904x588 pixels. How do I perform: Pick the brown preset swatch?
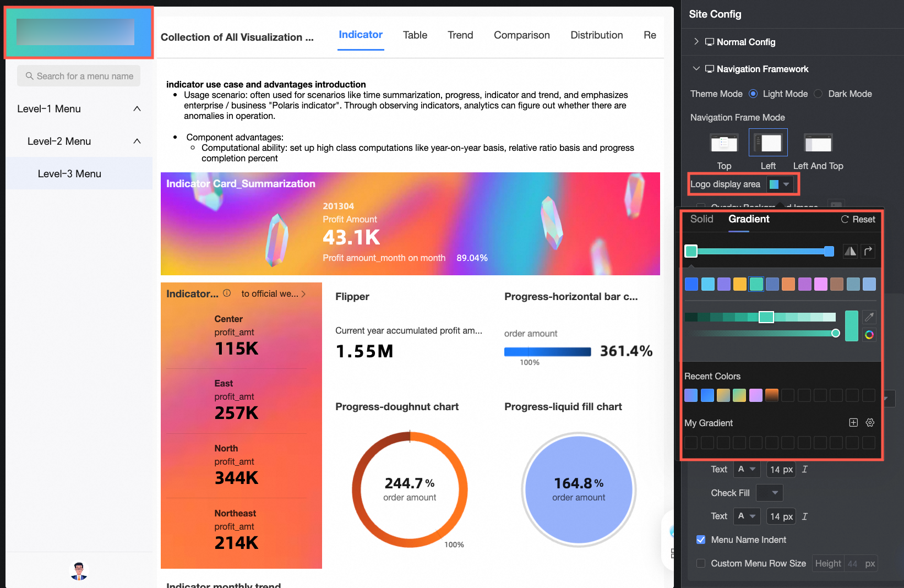tap(837, 284)
